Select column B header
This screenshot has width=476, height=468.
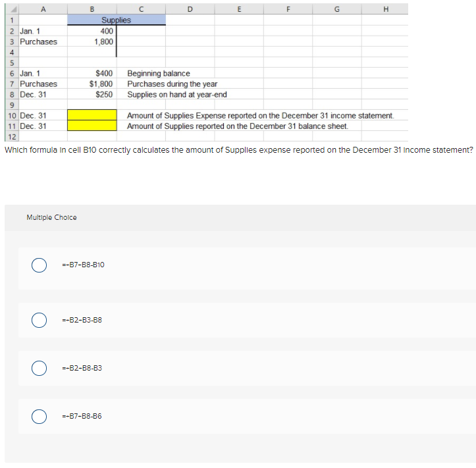click(x=92, y=9)
